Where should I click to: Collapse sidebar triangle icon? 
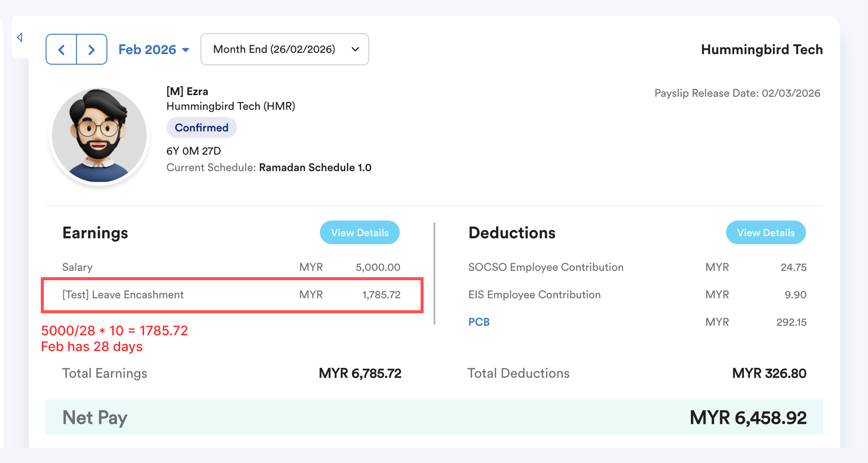coord(20,37)
